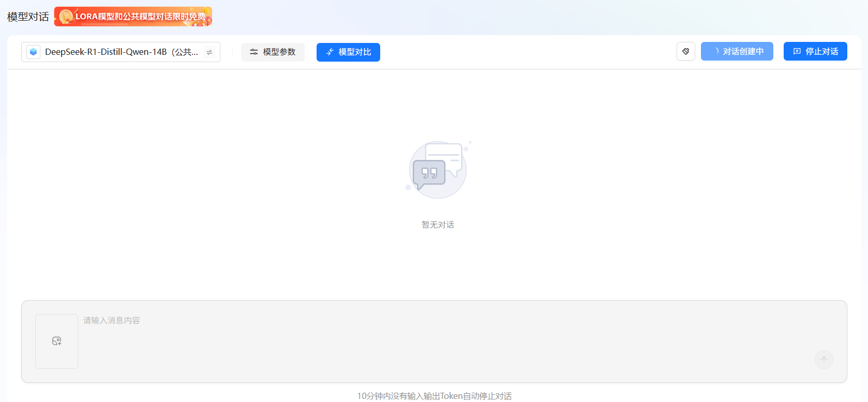Click the blue cube model icon
Image resolution: width=868 pixels, height=402 pixels.
click(34, 52)
